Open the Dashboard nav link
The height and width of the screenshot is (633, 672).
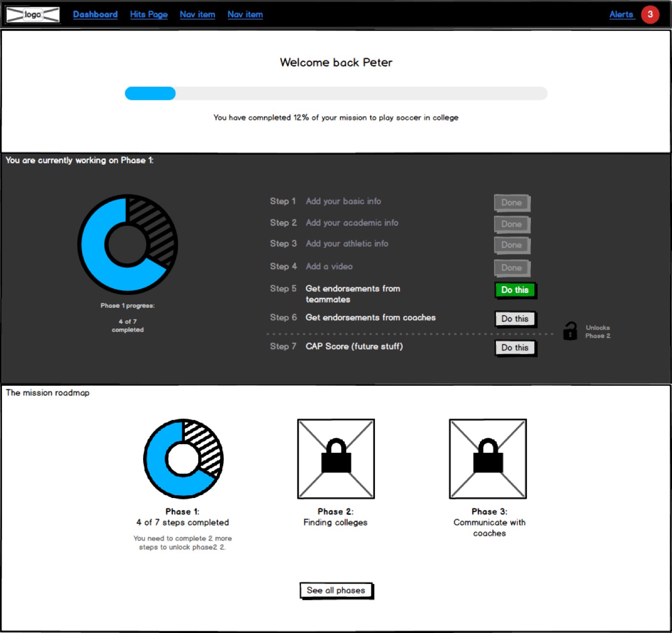pos(95,14)
